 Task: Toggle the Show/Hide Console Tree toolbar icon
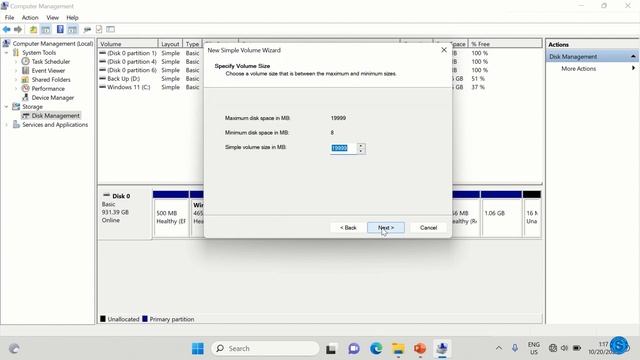(46, 29)
